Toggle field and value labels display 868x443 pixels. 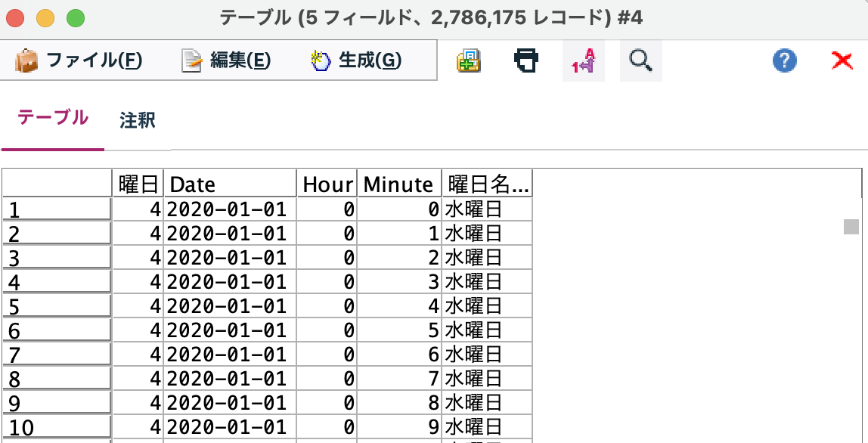pyautogui.click(x=583, y=60)
